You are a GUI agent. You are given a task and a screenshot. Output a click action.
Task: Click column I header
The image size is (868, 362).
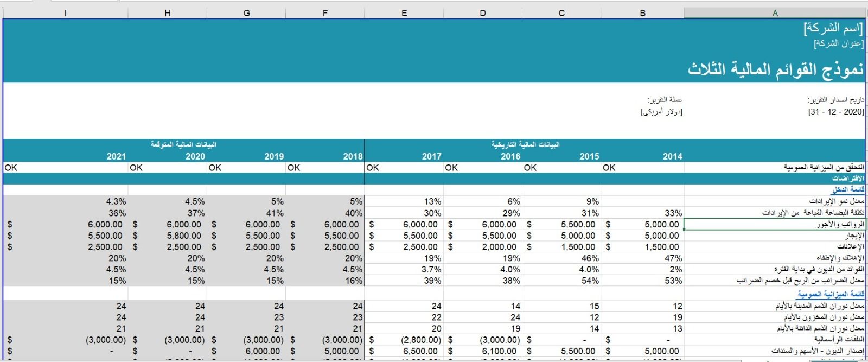(65, 13)
